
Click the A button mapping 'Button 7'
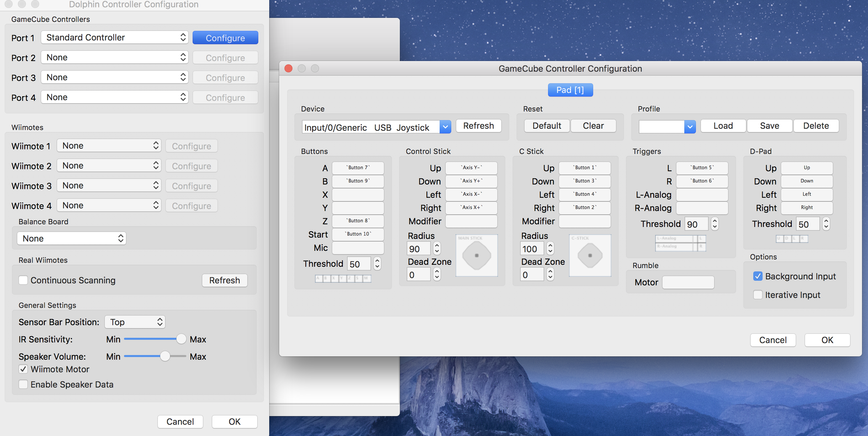click(358, 168)
